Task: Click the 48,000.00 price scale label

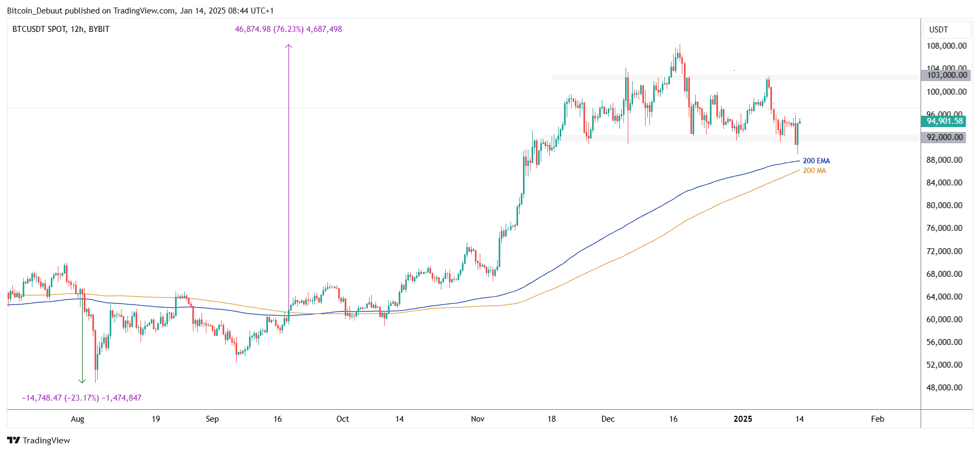Action: [944, 388]
